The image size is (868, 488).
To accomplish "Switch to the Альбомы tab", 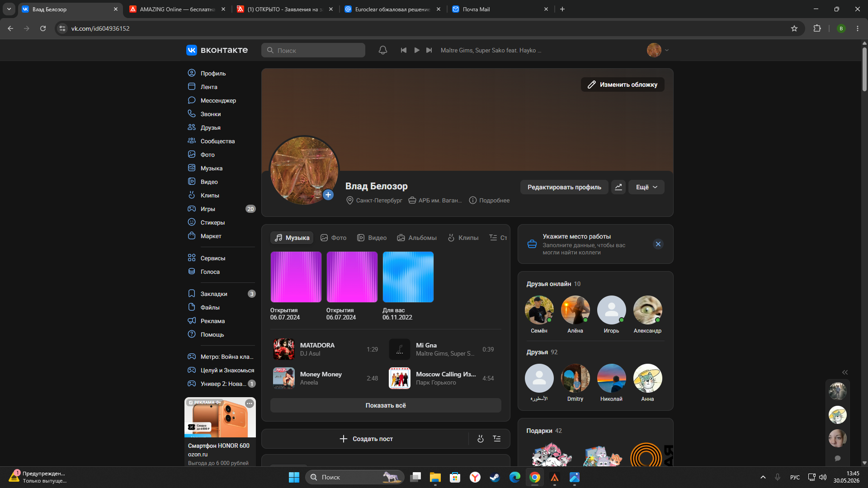I will click(x=417, y=238).
